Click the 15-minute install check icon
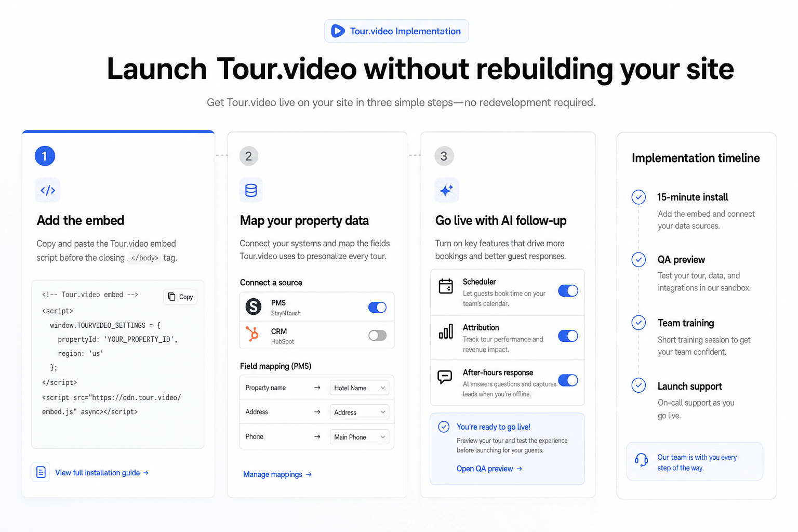 (639, 197)
